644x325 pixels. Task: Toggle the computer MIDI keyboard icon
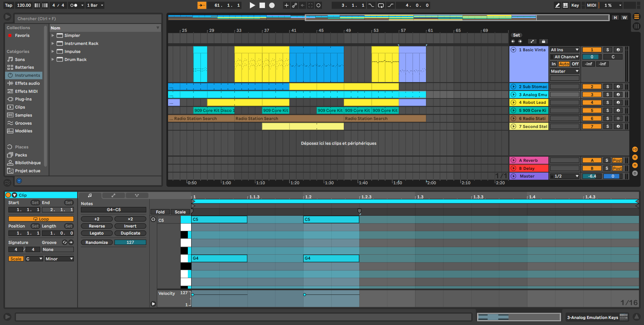[566, 5]
